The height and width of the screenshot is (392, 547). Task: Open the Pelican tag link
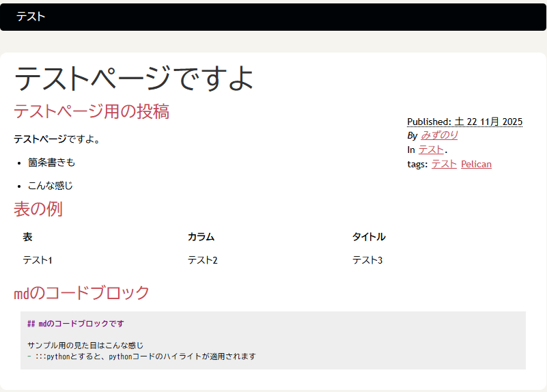[476, 164]
